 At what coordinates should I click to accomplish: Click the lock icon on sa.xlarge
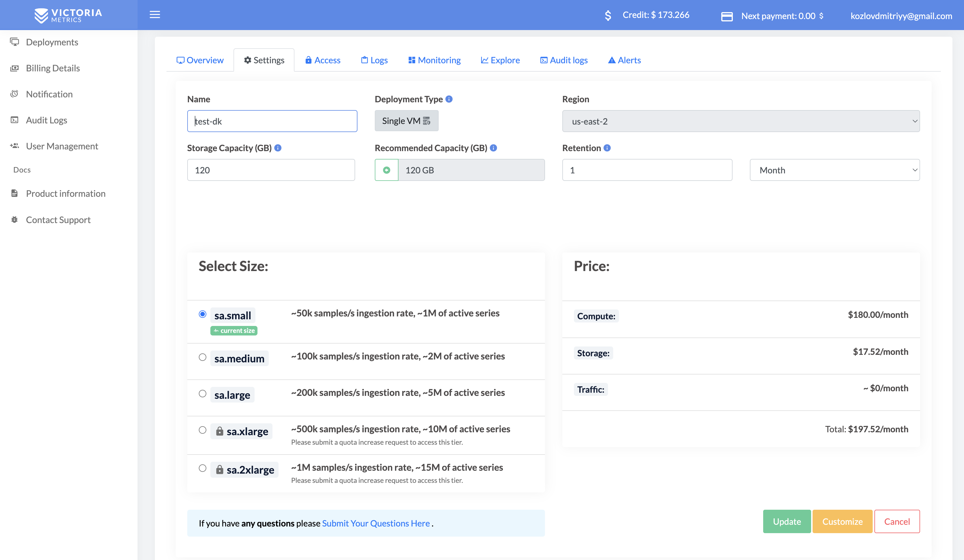[220, 431]
